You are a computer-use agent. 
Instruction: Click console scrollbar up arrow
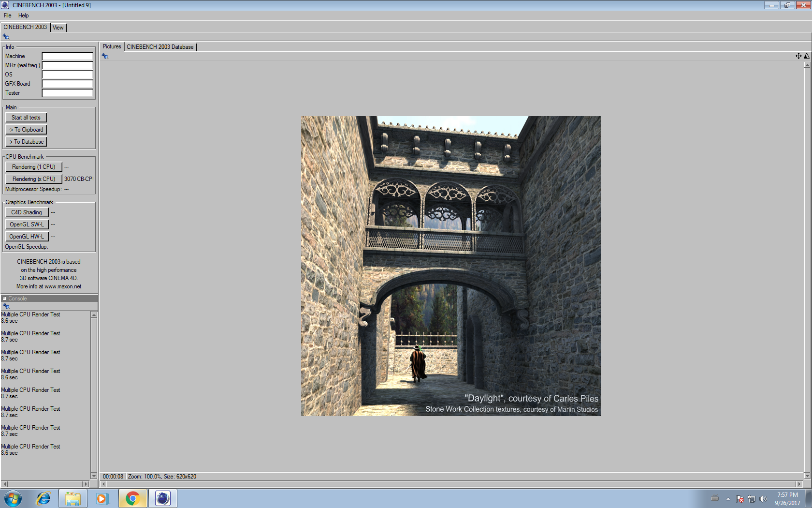coord(94,315)
